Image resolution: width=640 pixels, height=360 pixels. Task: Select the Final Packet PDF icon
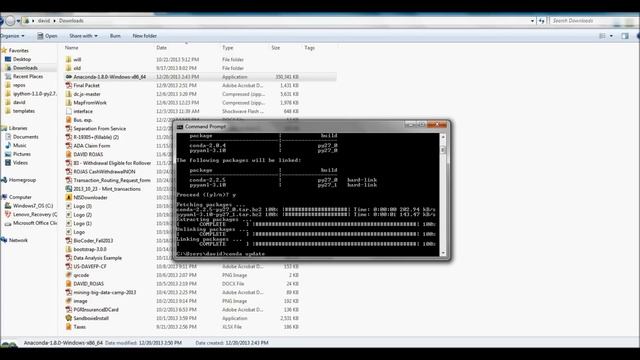point(69,85)
